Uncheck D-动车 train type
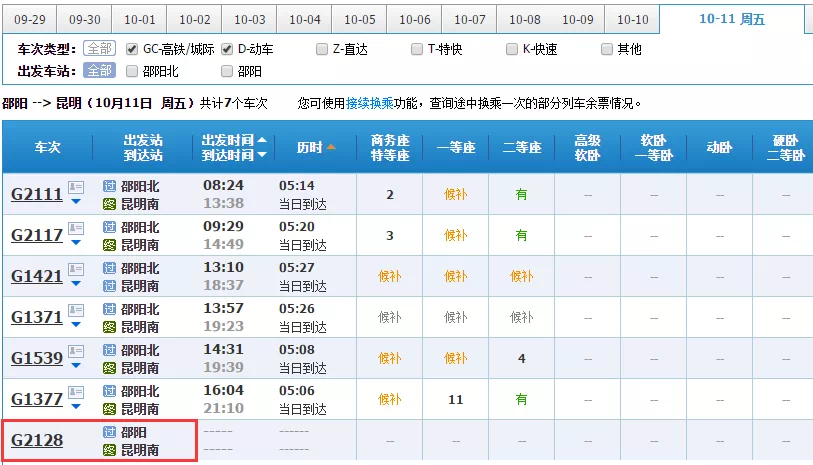This screenshot has height=465, width=813. 227,49
